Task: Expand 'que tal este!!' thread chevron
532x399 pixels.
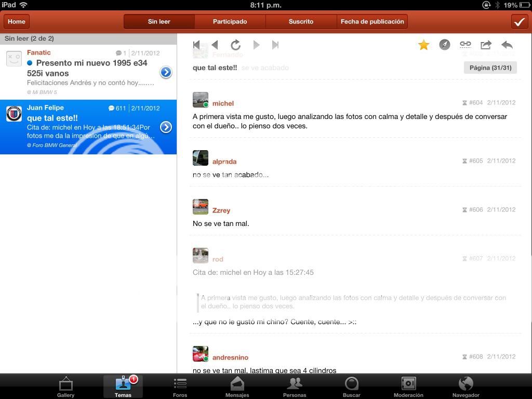Action: pos(166,127)
